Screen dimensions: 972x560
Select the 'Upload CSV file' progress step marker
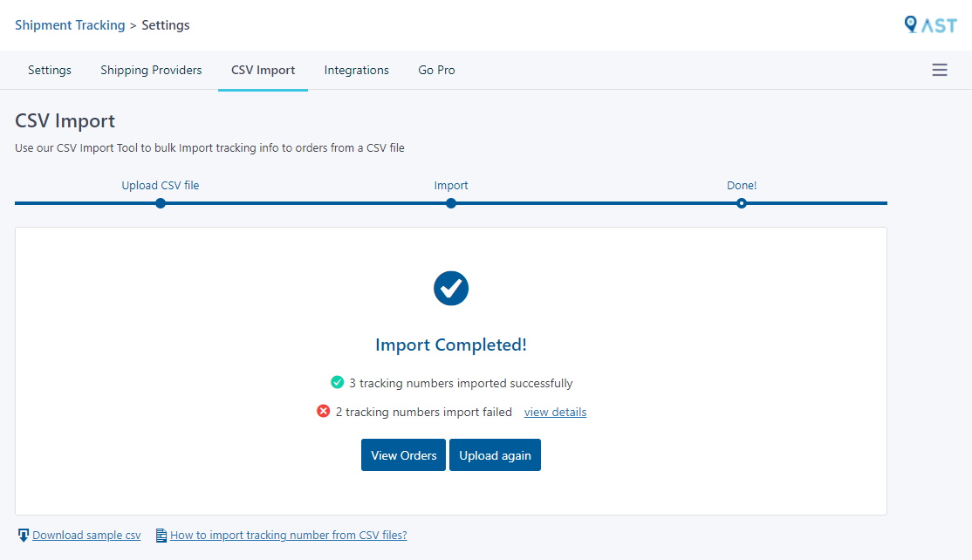[161, 203]
